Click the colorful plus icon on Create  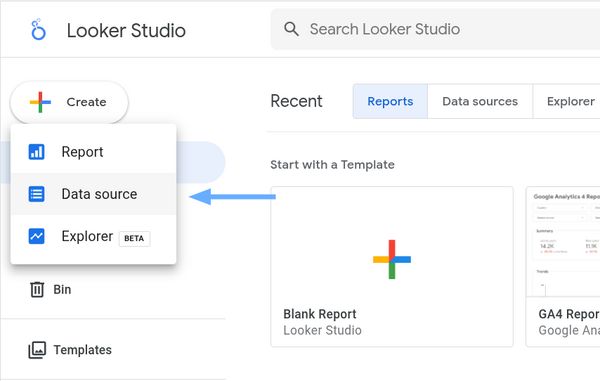pyautogui.click(x=40, y=102)
